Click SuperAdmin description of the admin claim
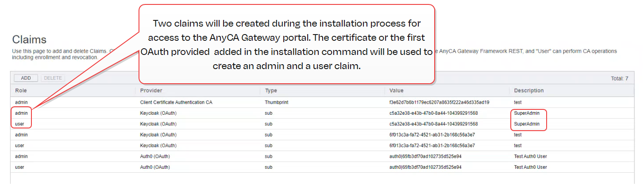This screenshot has height=186, width=644. point(527,113)
